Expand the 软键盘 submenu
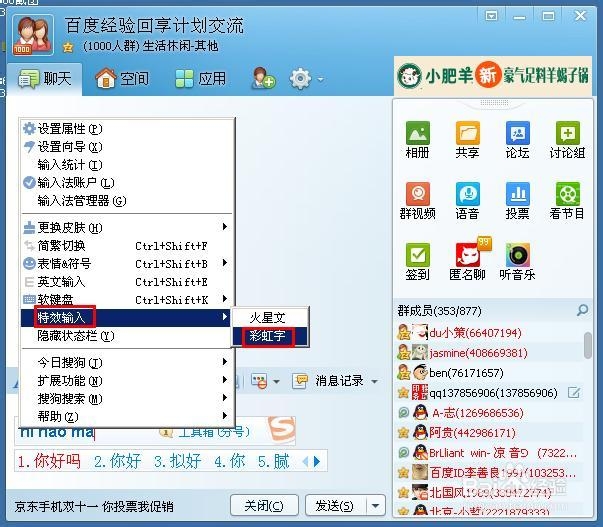Image resolution: width=603 pixels, height=527 pixels. click(127, 300)
